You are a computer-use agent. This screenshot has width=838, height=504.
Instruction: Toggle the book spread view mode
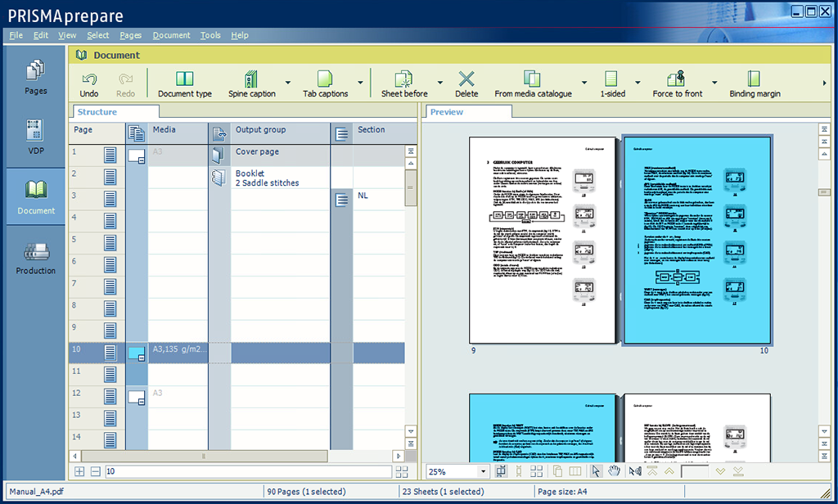coord(502,470)
